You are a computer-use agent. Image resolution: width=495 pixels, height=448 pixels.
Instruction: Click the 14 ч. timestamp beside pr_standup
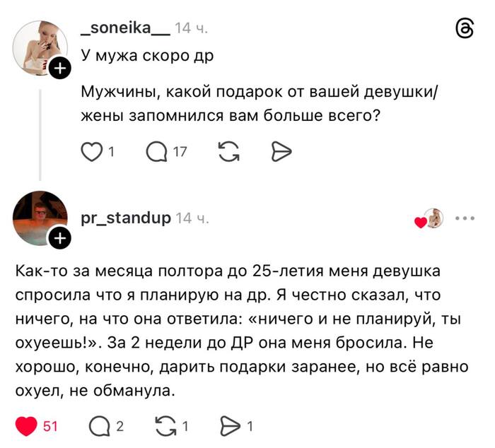point(192,218)
